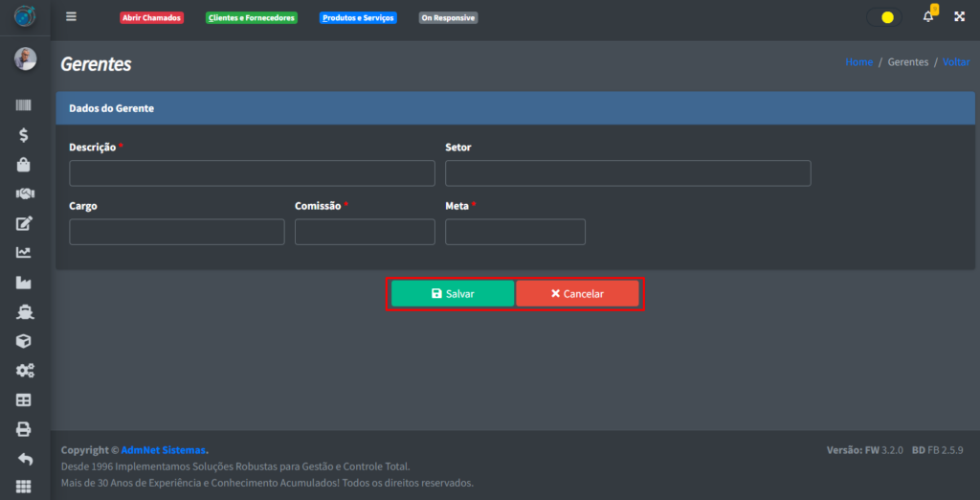This screenshot has height=500, width=980.
Task: Click into the Comissão field
Action: click(365, 232)
